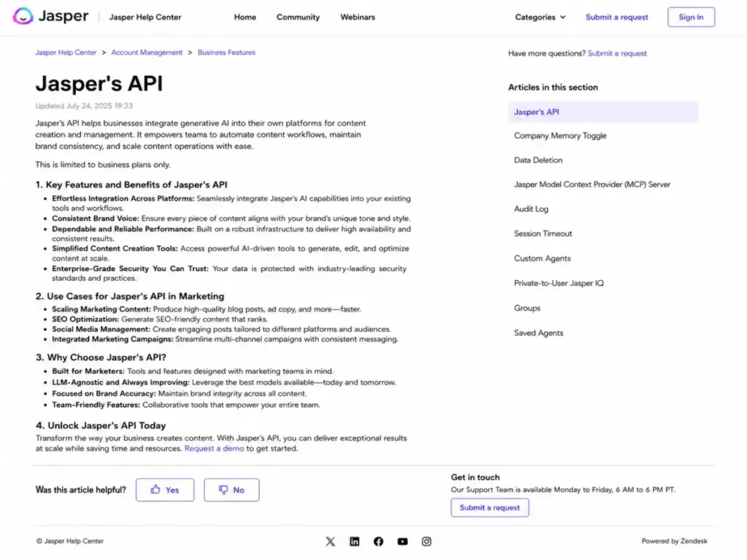Image resolution: width=747 pixels, height=560 pixels.
Task: Open Jasper Model Context Provider (MCP) Server article
Action: [x=592, y=184]
